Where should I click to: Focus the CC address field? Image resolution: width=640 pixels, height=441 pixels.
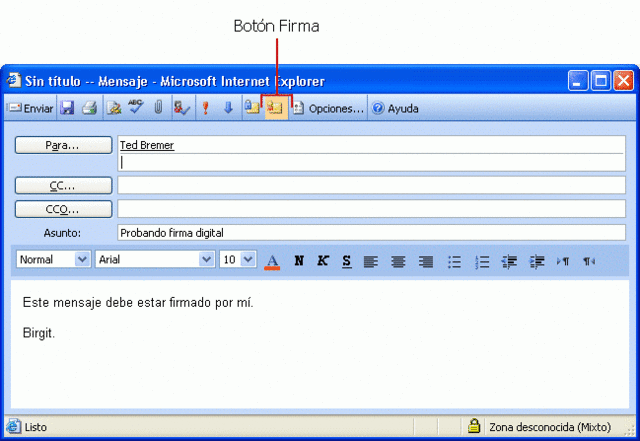click(x=371, y=185)
